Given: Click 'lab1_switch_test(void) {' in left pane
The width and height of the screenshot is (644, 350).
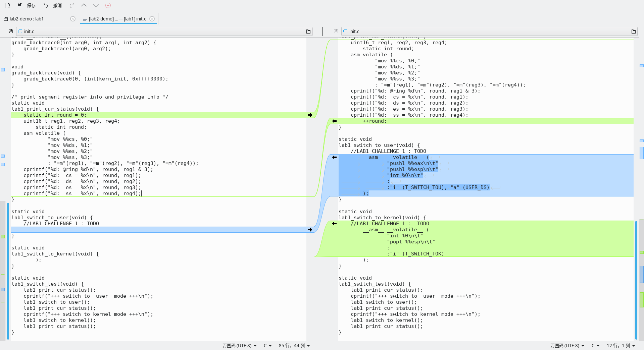Looking at the screenshot, I should [x=48, y=284].
